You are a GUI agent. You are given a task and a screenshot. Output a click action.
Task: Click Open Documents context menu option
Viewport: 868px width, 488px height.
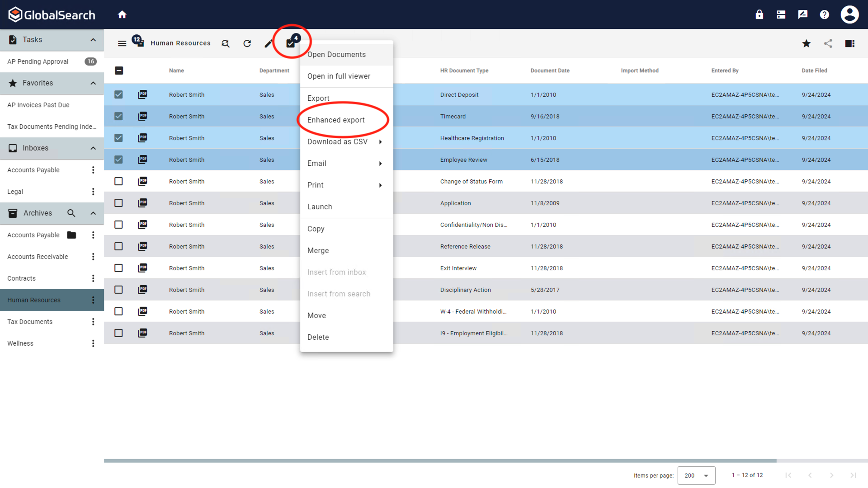[x=337, y=54]
